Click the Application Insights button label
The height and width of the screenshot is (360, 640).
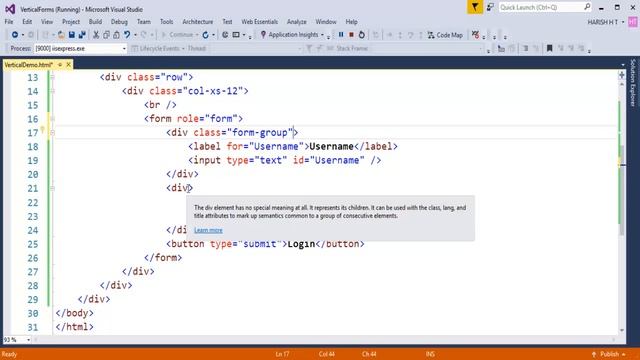(x=293, y=35)
